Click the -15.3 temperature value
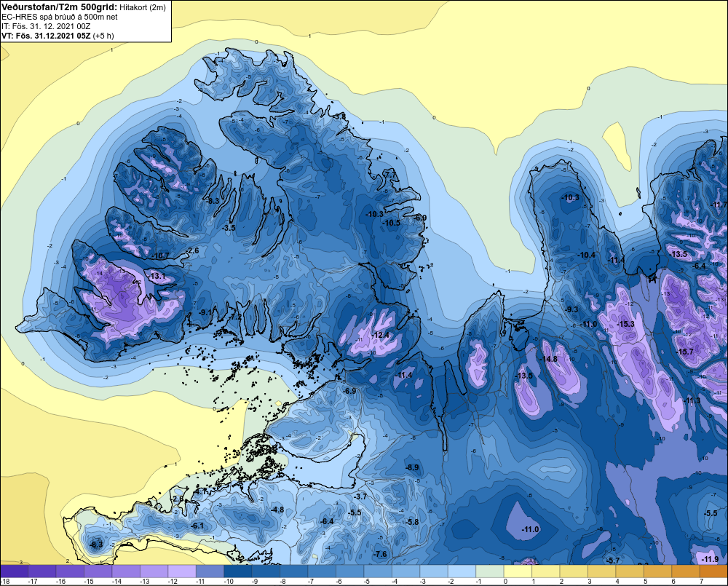Viewport: 728px width, 586px height. pyautogui.click(x=626, y=324)
